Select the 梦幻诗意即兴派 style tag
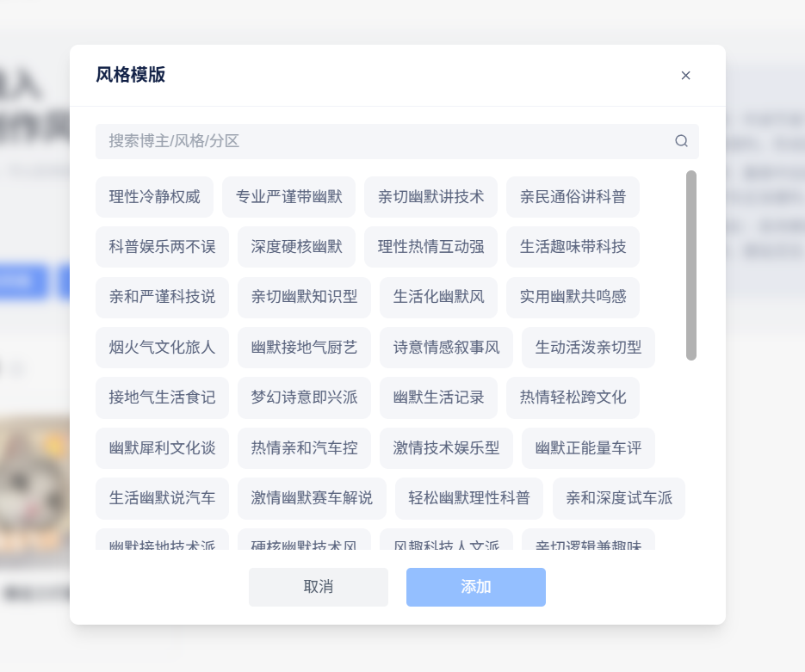 pyautogui.click(x=303, y=398)
